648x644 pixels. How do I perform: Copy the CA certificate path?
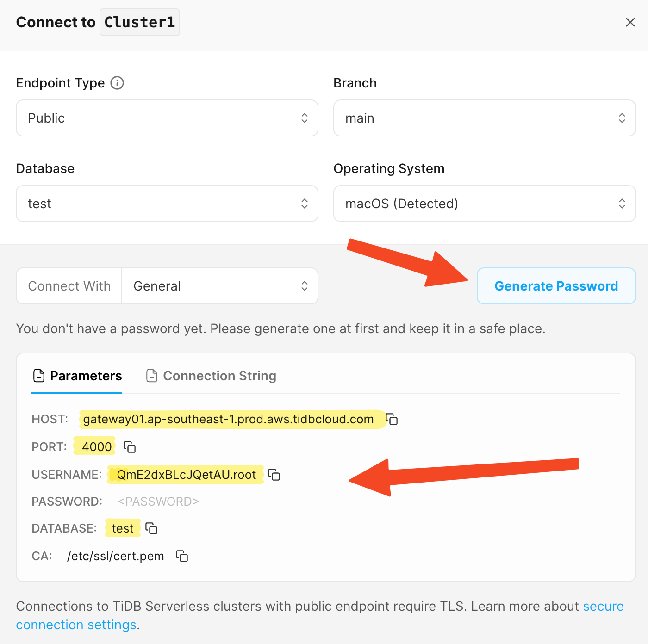click(182, 556)
